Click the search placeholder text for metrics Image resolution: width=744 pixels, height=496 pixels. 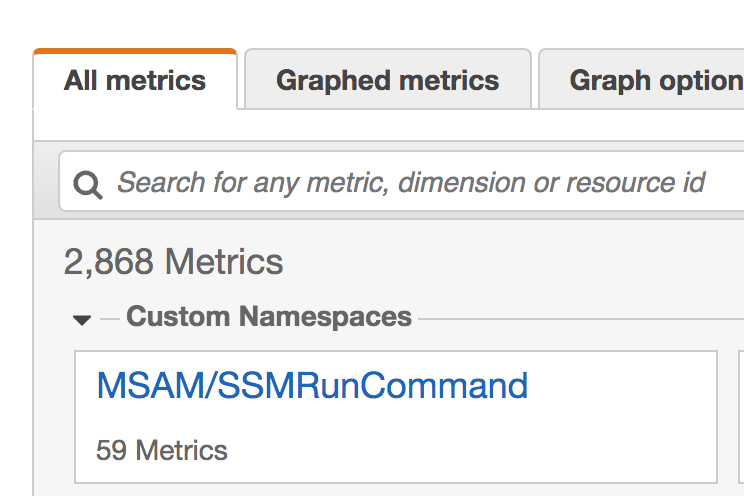point(411,183)
